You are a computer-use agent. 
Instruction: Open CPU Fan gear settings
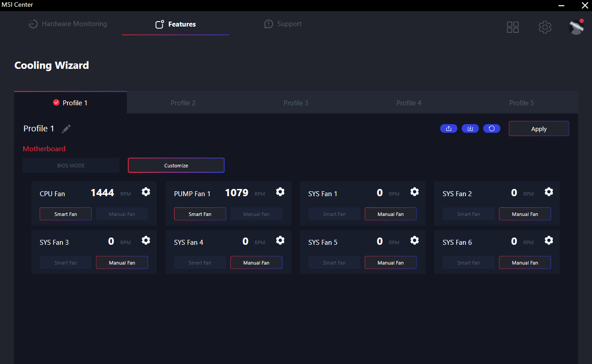click(146, 192)
